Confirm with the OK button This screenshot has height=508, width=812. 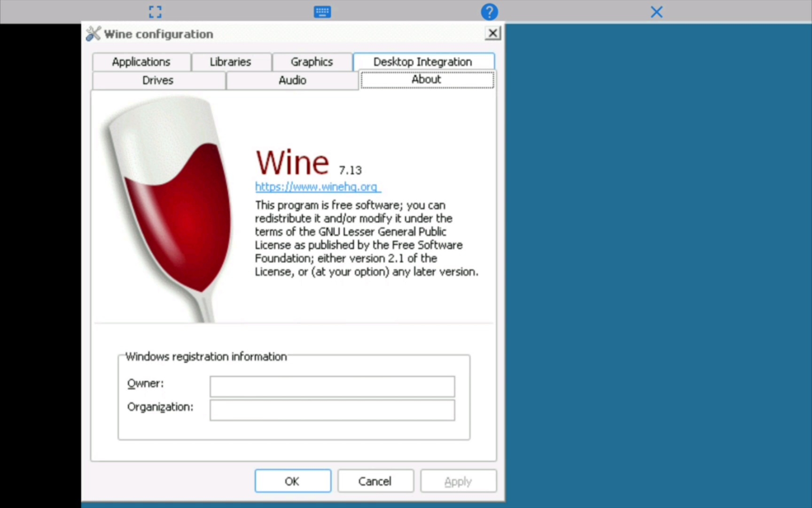[x=293, y=481]
